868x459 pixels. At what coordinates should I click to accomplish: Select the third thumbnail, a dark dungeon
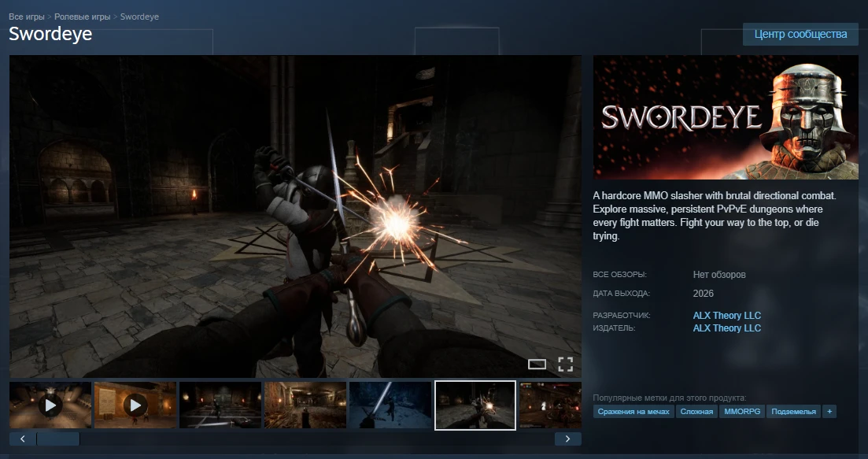pyautogui.click(x=220, y=405)
